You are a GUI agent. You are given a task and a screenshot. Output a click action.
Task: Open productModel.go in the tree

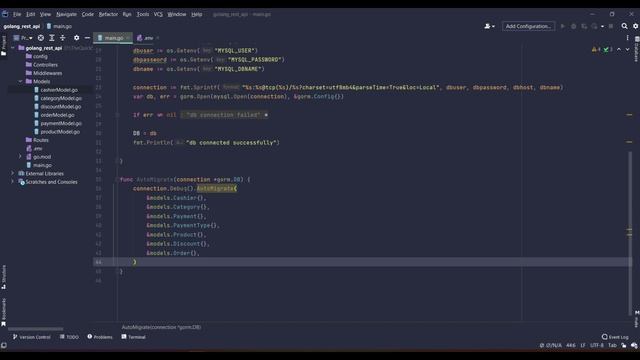[x=57, y=131]
